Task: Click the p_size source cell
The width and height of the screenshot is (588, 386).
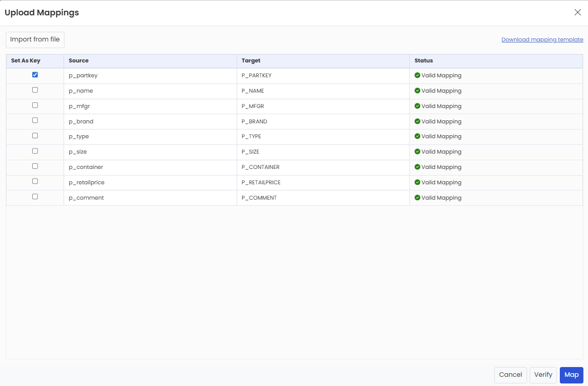Action: [151, 152]
